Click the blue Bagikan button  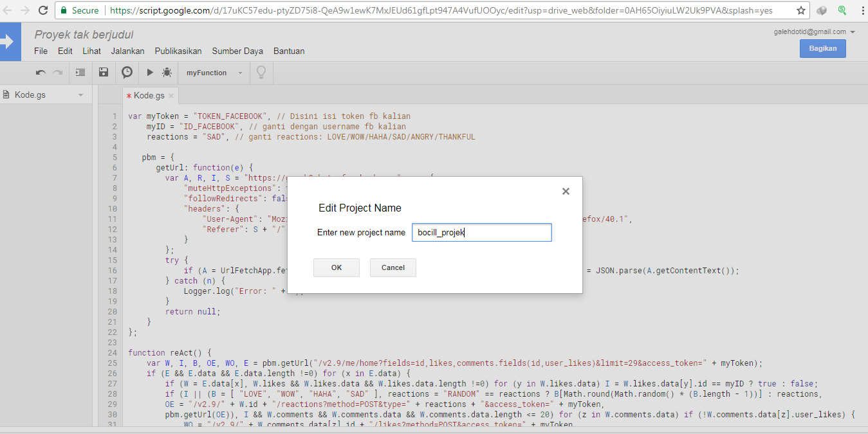(822, 48)
